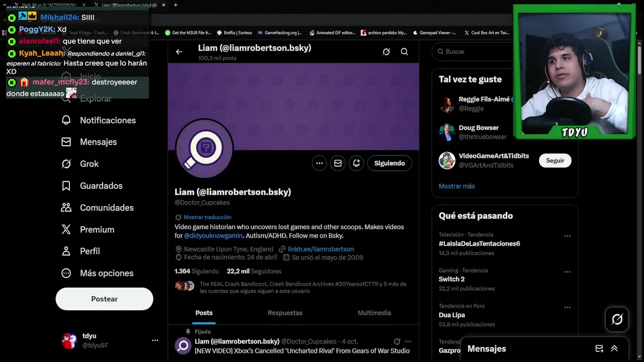Open Mensajes in the sidebar

89,142
